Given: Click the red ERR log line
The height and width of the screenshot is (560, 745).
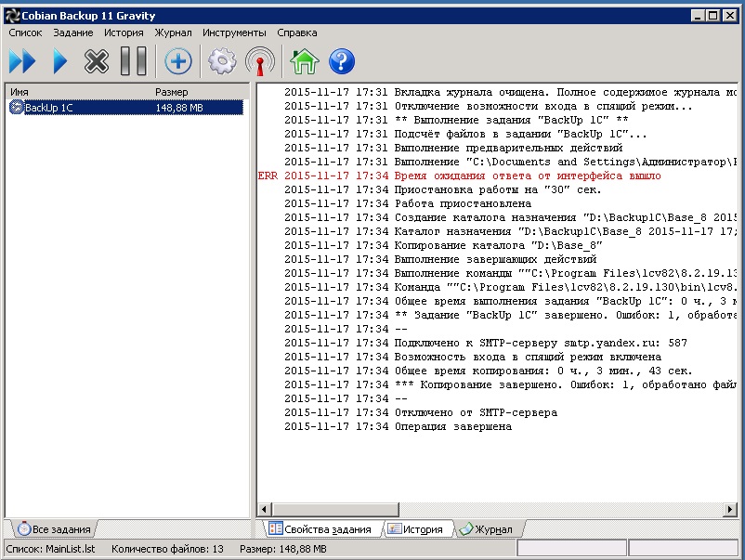Looking at the screenshot, I should click(459, 176).
